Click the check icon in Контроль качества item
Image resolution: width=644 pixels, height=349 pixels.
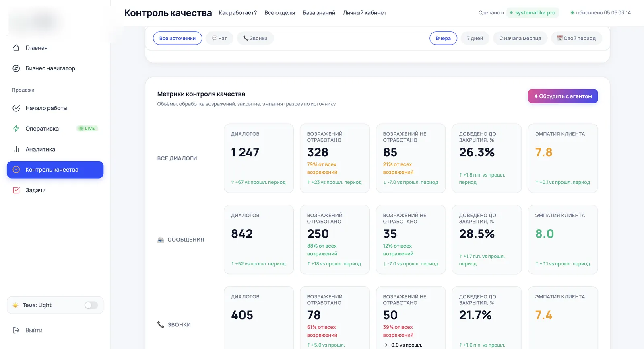pyautogui.click(x=16, y=170)
